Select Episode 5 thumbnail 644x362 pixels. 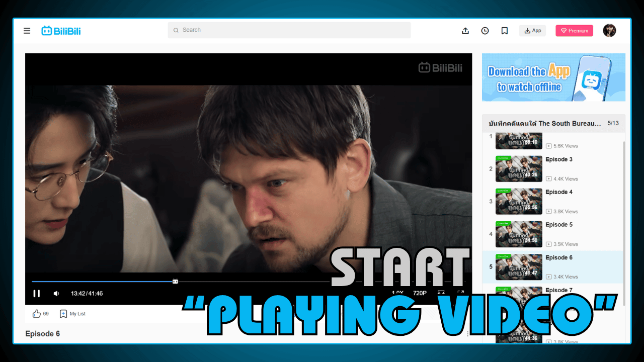coord(519,234)
